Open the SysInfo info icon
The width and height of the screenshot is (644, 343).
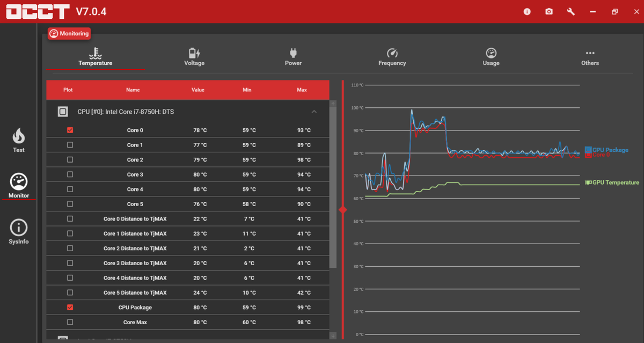[19, 228]
